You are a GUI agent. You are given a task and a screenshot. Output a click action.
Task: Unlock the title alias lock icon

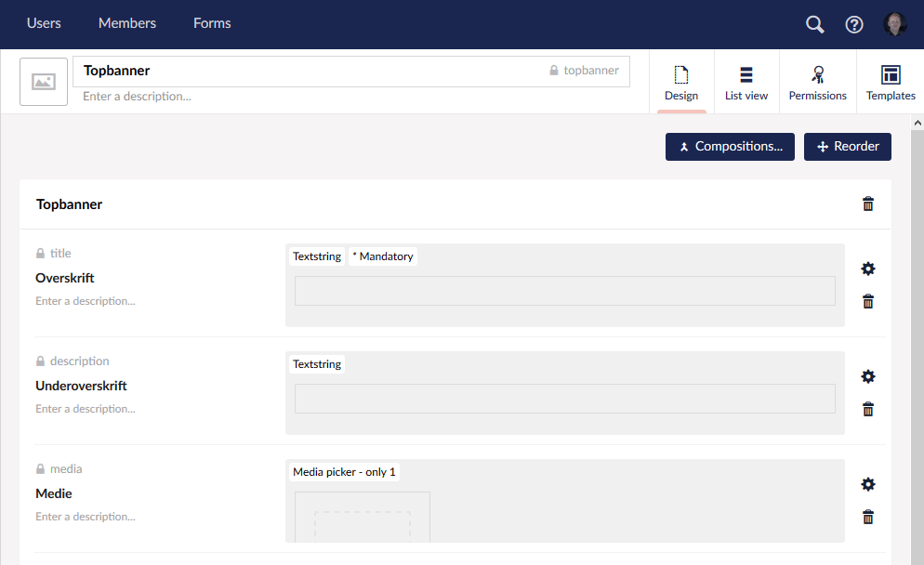coord(40,254)
